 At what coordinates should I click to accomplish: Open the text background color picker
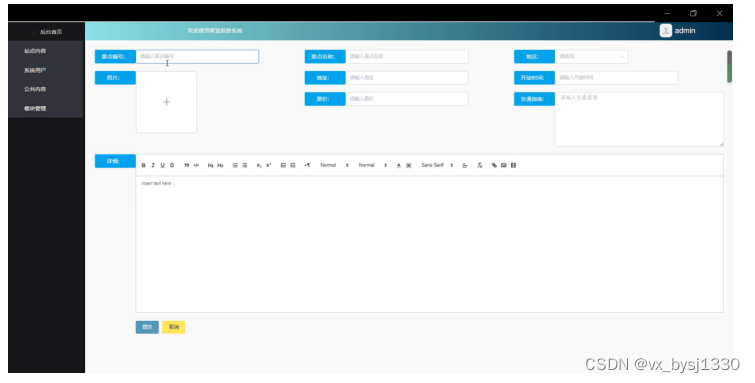(408, 165)
